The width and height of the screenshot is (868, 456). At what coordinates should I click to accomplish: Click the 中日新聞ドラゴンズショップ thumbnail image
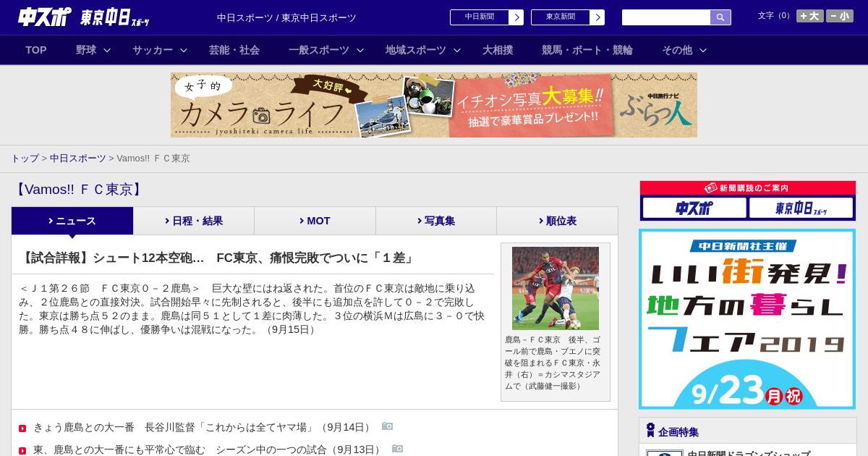point(665,453)
